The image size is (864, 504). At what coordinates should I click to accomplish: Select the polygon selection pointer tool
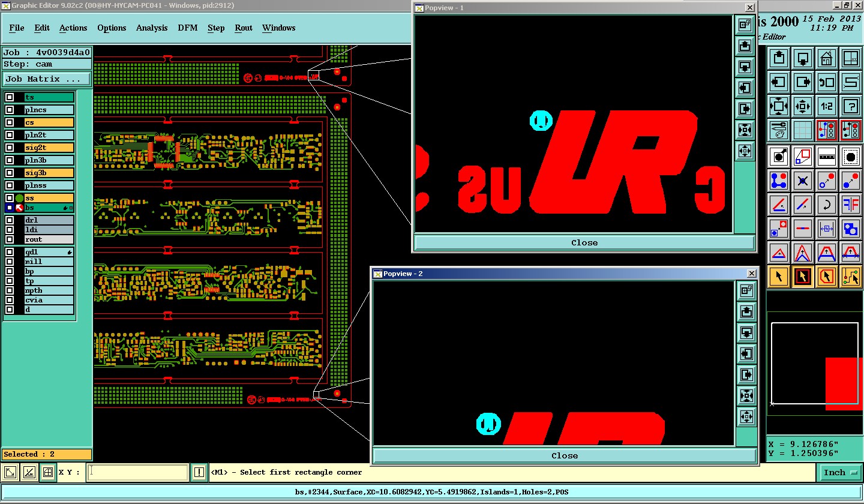(827, 277)
